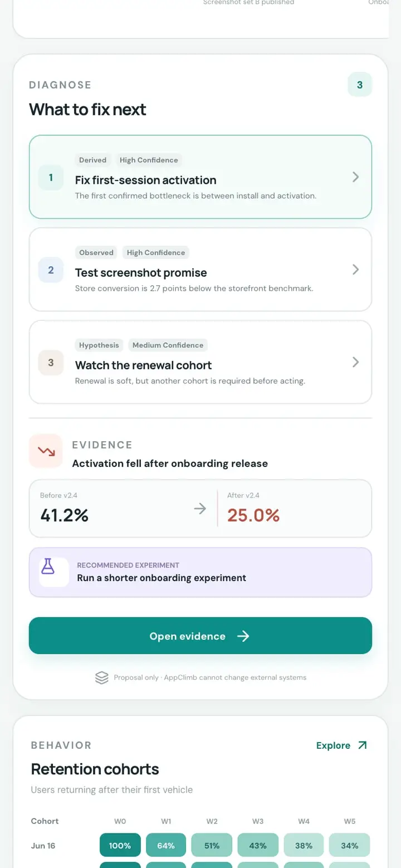The width and height of the screenshot is (401, 868).
Task: Click the flask experiment icon
Action: coord(48,567)
